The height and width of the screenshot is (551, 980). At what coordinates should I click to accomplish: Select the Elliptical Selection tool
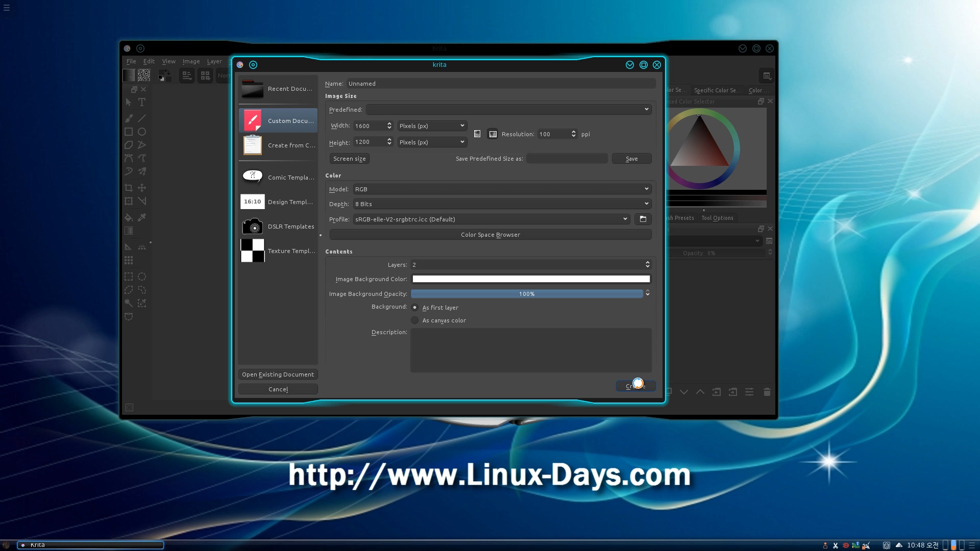pyautogui.click(x=142, y=277)
